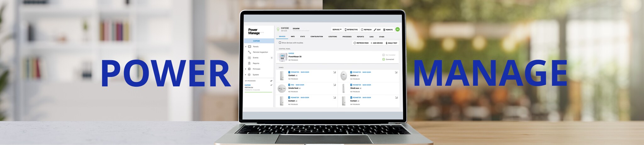This screenshot has width=644, height=145.
Task: Open the Reports tab in top bar
Action: [360, 37]
